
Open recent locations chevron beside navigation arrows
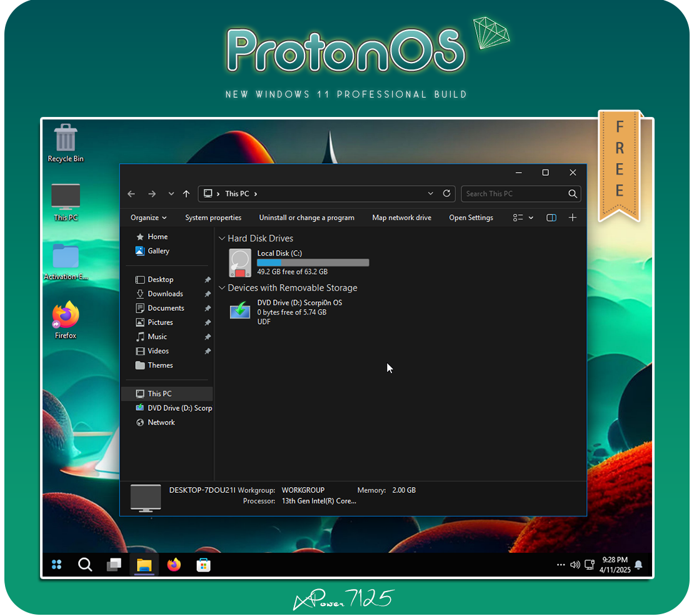click(171, 194)
